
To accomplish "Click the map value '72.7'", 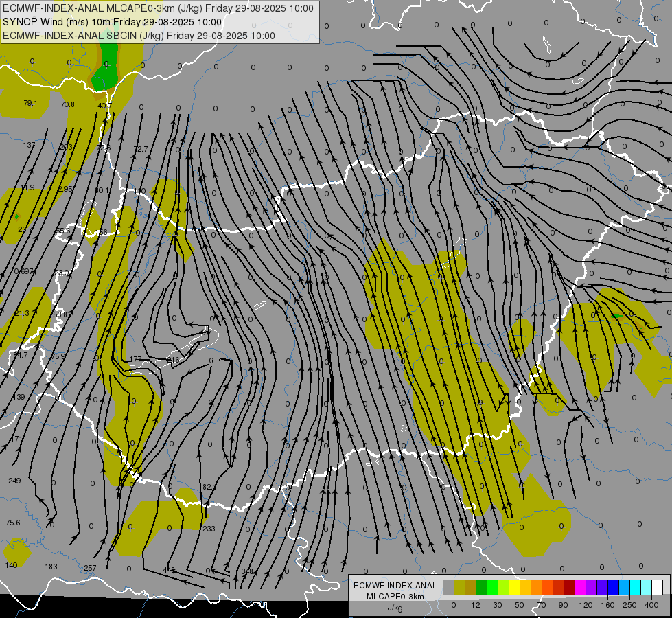I will click(141, 149).
